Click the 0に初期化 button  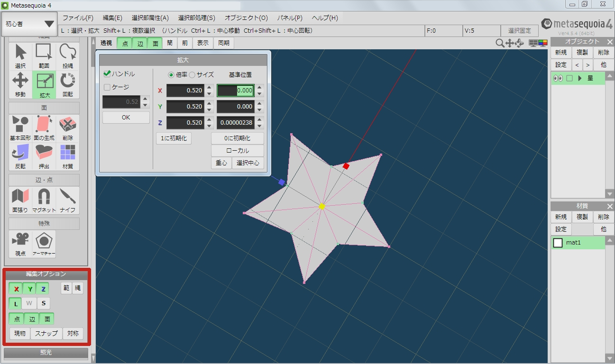[x=238, y=138]
